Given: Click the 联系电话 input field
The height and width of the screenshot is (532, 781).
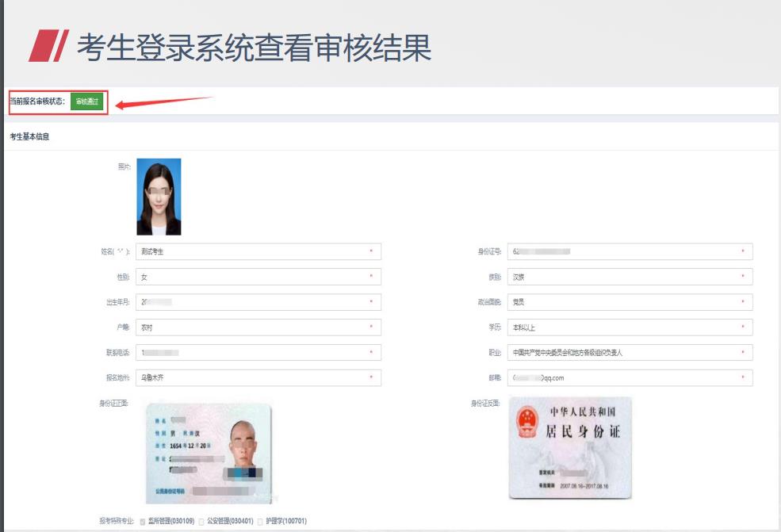Looking at the screenshot, I should [258, 353].
